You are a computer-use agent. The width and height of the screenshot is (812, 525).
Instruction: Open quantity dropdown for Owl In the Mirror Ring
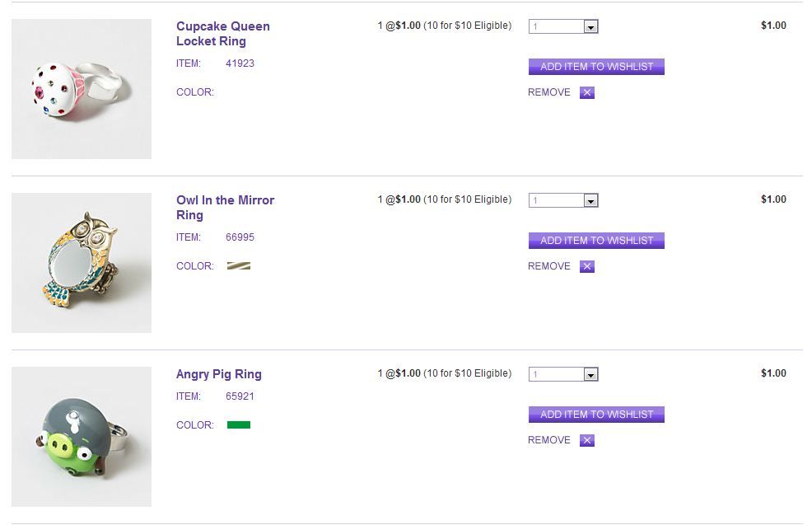590,201
